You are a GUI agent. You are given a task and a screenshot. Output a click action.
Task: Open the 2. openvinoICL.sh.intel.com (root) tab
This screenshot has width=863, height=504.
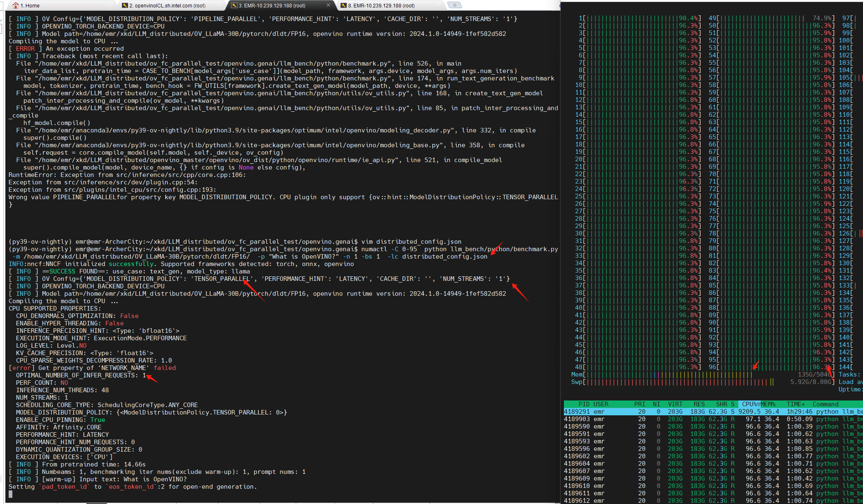tap(167, 5)
